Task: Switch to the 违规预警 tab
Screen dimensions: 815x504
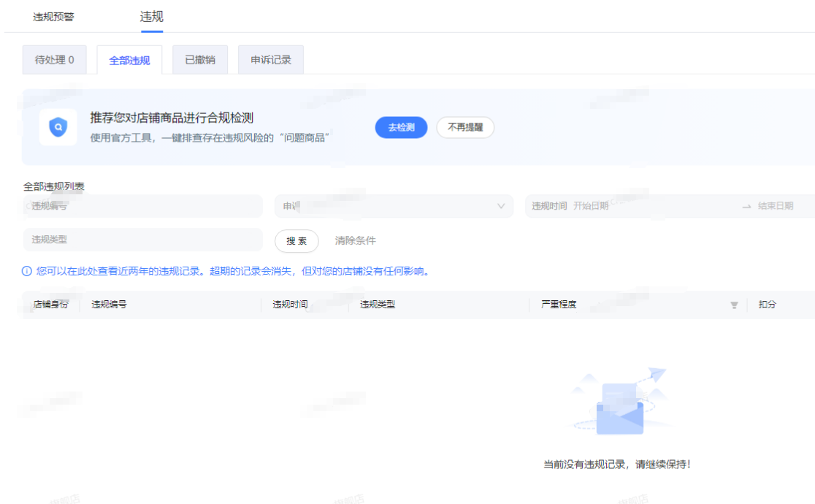Action: tap(53, 17)
